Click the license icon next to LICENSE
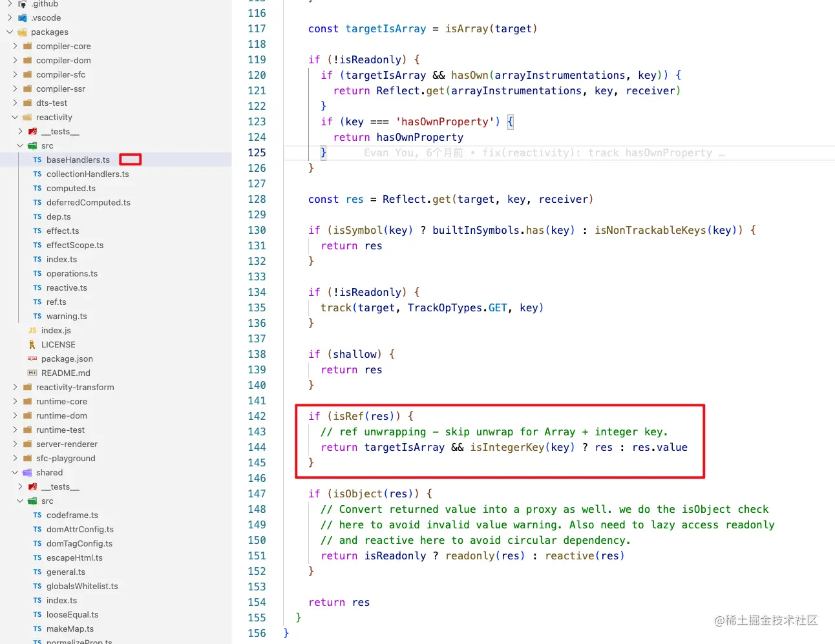This screenshot has height=644, width=835. [32, 345]
